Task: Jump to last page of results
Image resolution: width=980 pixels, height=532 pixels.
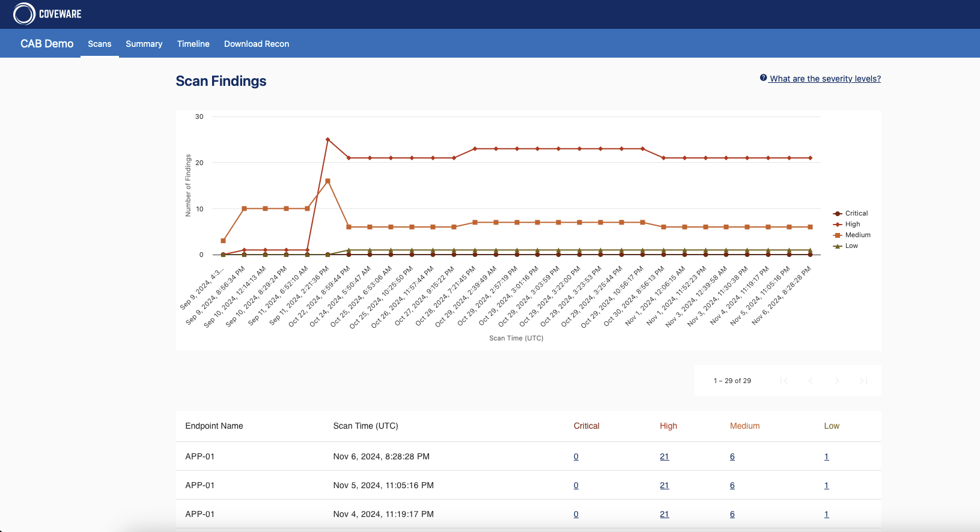Action: (x=863, y=381)
